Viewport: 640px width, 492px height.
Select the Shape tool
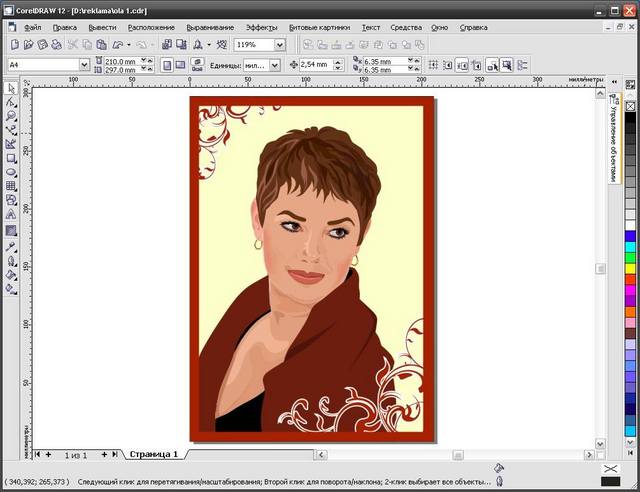[x=11, y=102]
